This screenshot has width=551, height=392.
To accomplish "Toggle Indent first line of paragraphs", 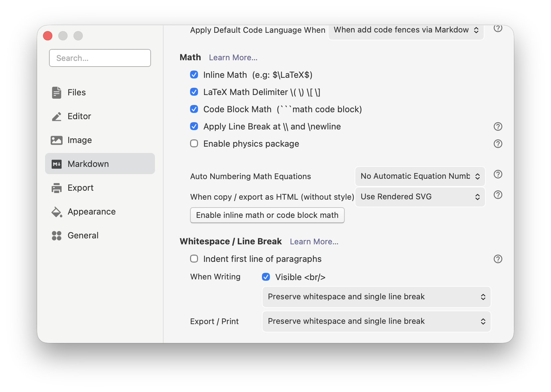I will click(194, 259).
